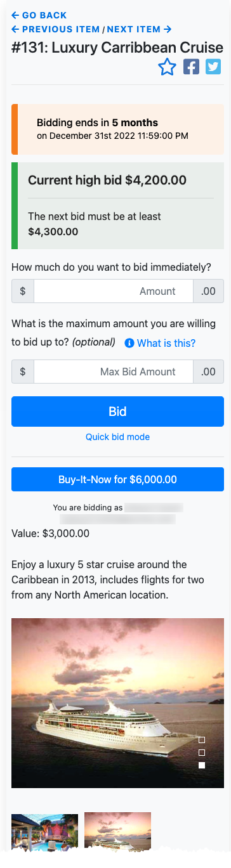Open the What is this? explanation
Screen dimensions: 231x868
(x=166, y=343)
